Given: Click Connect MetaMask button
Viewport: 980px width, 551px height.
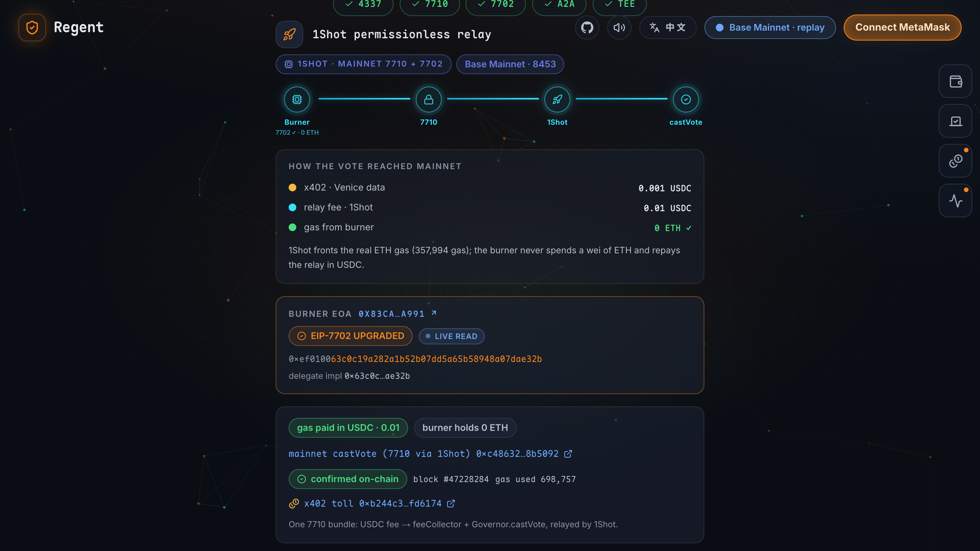Looking at the screenshot, I should tap(902, 28).
